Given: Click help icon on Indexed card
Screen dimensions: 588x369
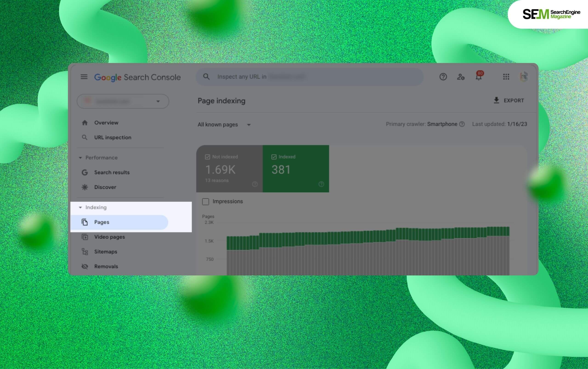Looking at the screenshot, I should 321,184.
